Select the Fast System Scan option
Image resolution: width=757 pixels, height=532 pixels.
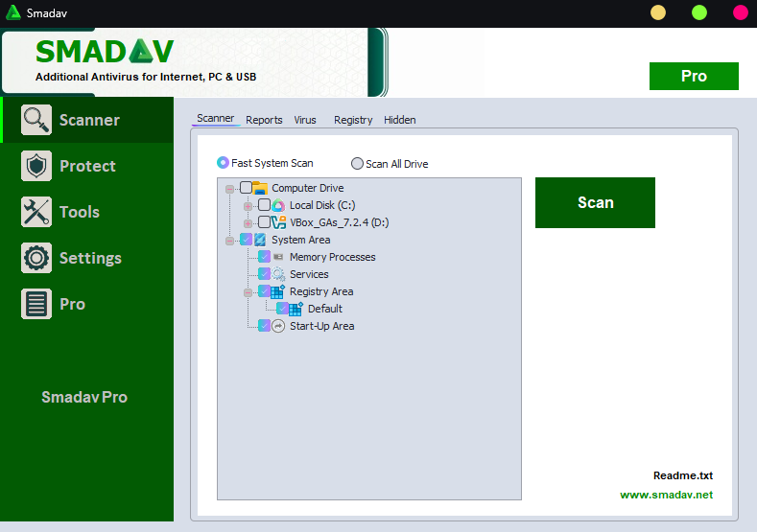[265, 163]
